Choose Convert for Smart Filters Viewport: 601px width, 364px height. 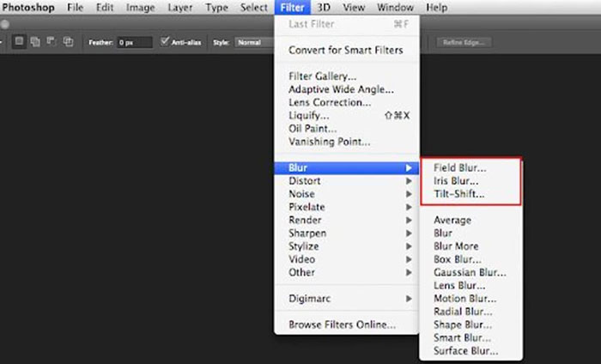347,50
